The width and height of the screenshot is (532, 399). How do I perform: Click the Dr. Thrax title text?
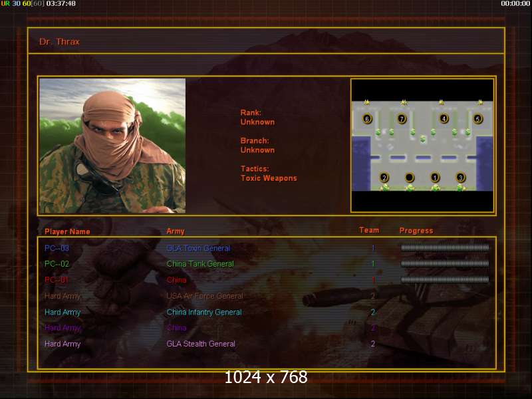pos(59,42)
